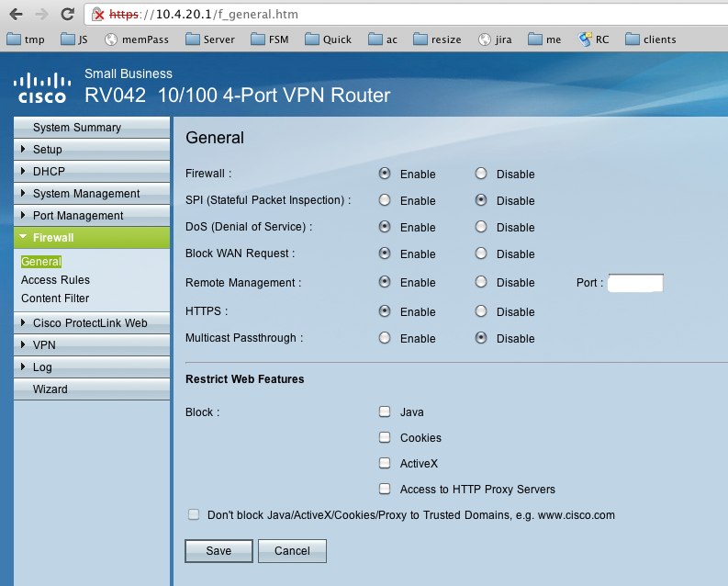Screen dimensions: 728x586
Task: Click the insecure HTTPS warning icon
Action: point(98,15)
